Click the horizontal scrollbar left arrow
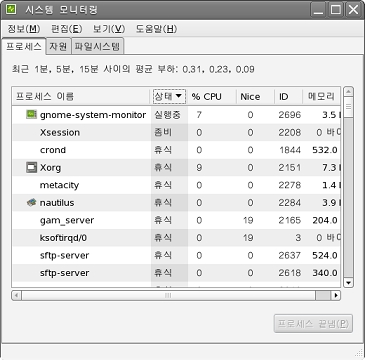365x360 pixels. 17,295
